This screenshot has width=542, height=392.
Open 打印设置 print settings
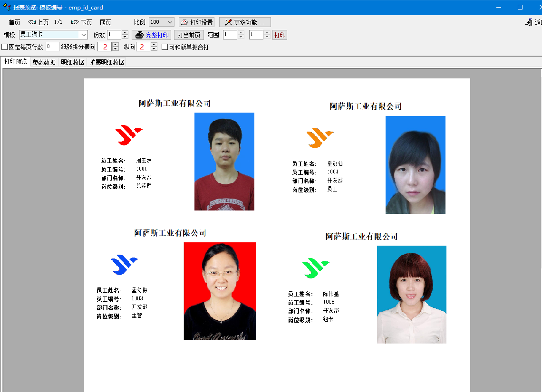tap(196, 22)
